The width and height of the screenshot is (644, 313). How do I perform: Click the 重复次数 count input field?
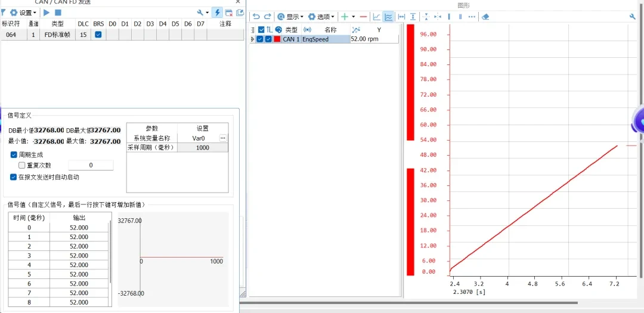(x=91, y=165)
